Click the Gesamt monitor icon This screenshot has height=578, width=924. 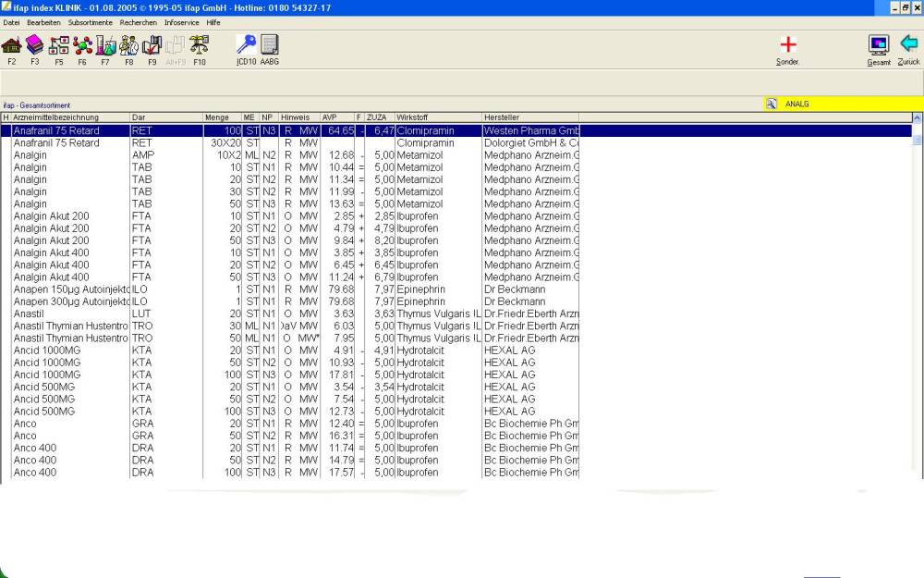coord(878,45)
